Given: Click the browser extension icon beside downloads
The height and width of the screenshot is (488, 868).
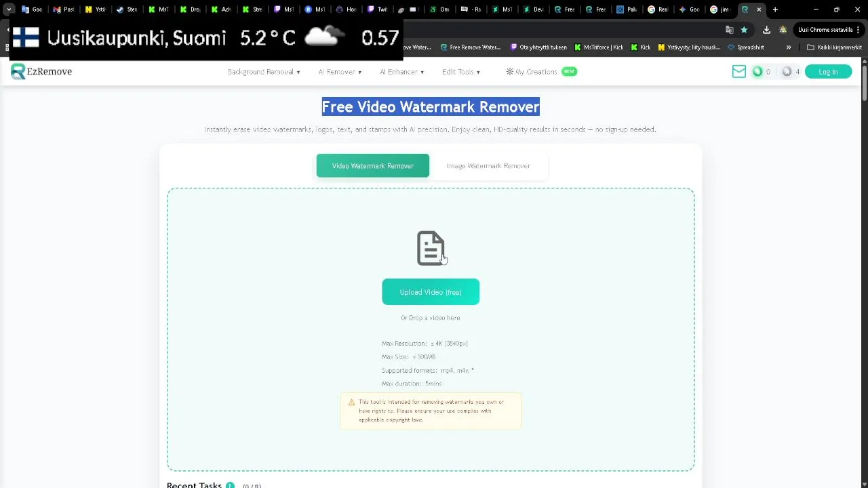Looking at the screenshot, I should pyautogui.click(x=783, y=30).
